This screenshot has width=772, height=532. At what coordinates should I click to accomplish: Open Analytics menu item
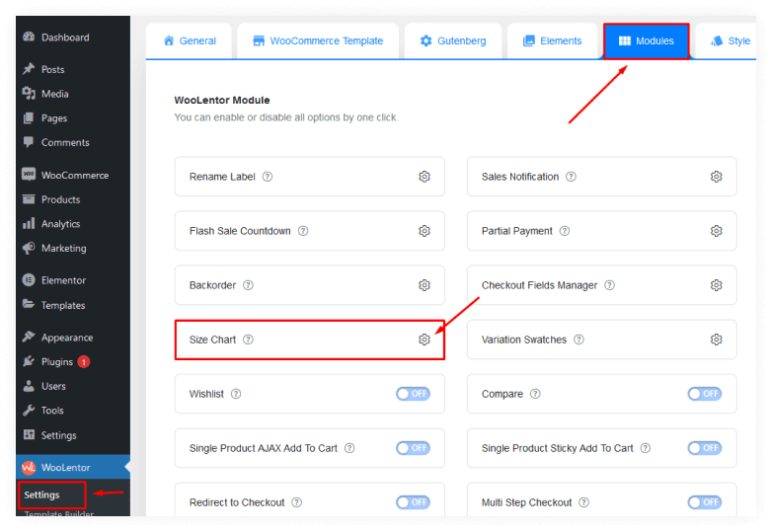coord(73,224)
